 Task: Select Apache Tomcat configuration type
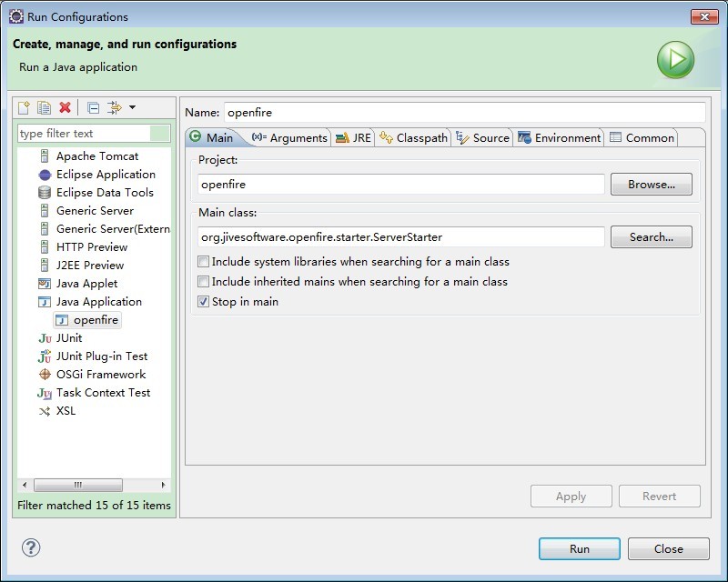coord(96,156)
